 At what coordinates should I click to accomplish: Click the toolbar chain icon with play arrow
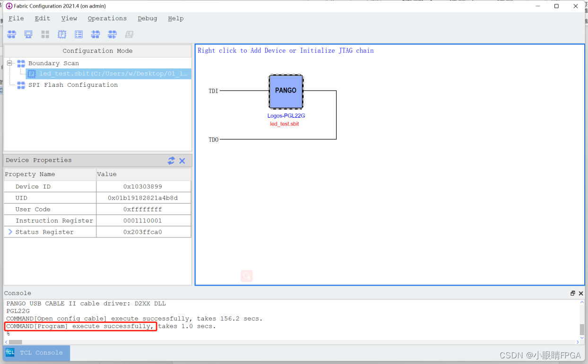click(x=112, y=34)
